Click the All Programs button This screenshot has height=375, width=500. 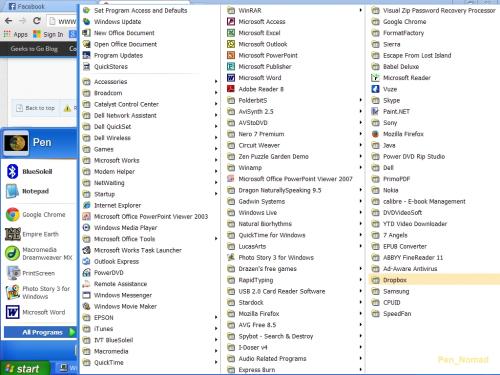[40, 332]
